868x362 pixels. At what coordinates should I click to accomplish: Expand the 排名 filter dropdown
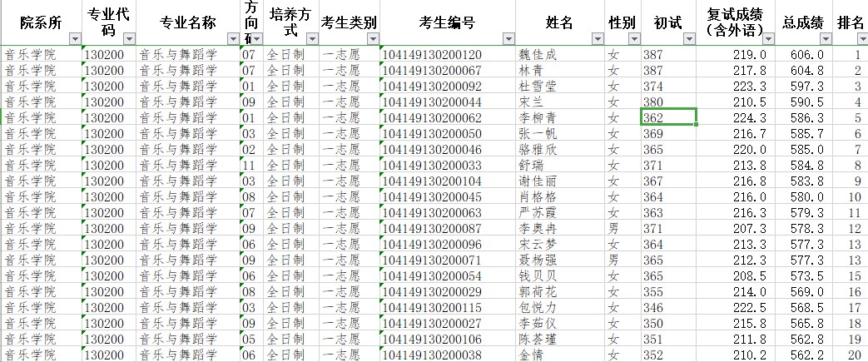pos(861,39)
